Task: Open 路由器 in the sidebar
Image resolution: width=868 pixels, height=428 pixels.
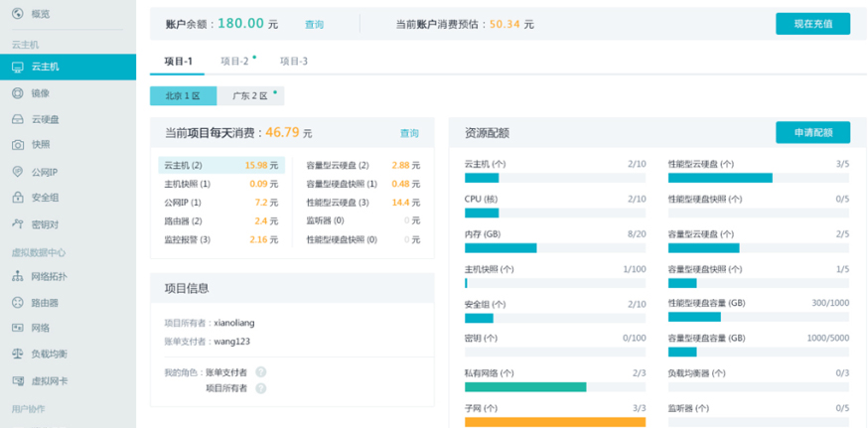Action: coord(45,302)
